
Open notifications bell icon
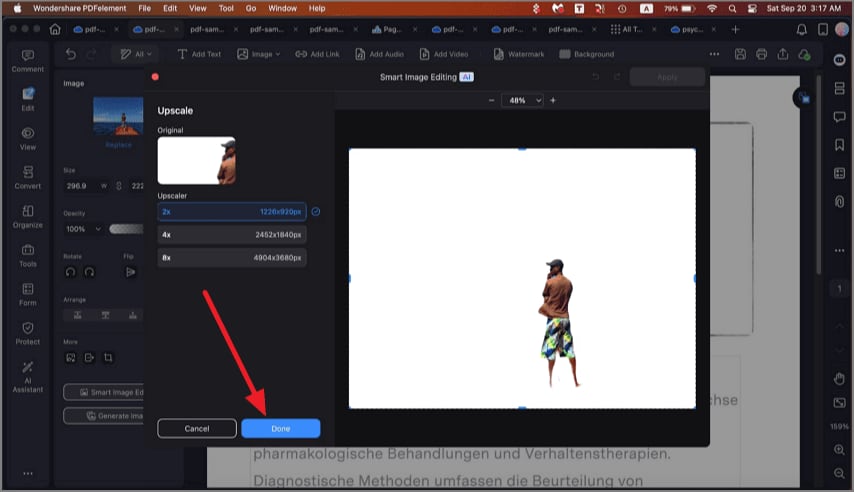802,29
